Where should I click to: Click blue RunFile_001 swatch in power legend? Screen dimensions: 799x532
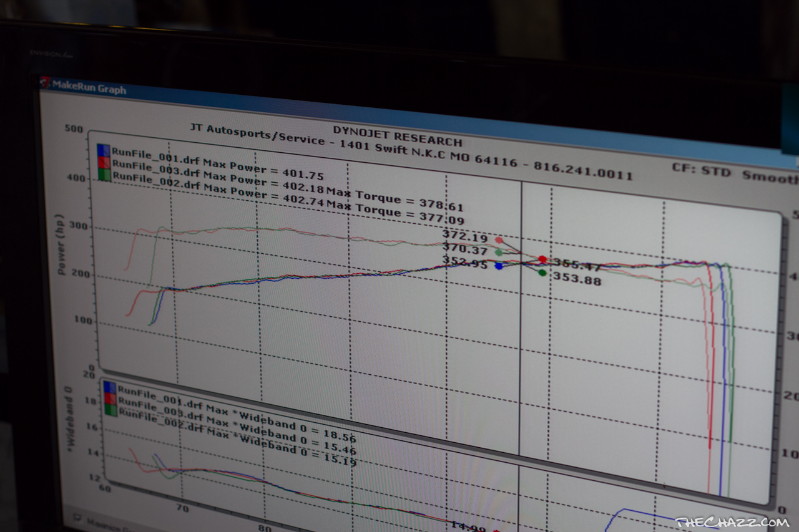click(103, 150)
